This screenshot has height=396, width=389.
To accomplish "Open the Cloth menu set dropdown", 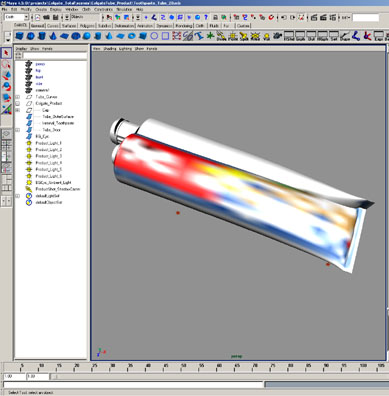I will (17, 17).
